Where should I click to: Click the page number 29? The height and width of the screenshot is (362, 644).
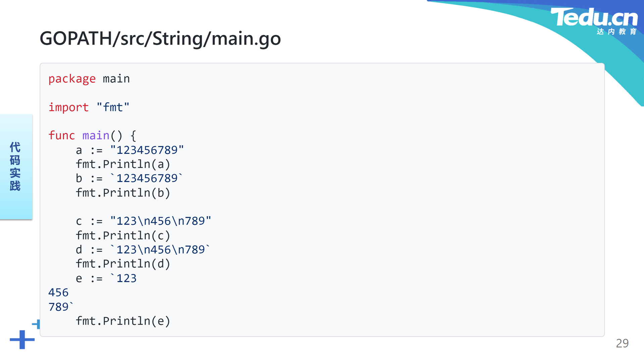622,343
